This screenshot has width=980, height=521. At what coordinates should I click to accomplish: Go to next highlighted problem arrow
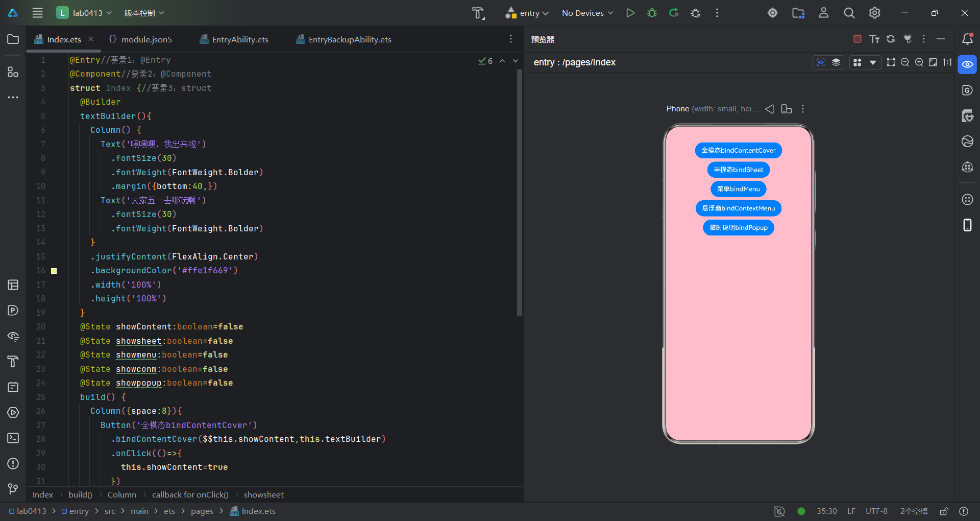pos(516,61)
